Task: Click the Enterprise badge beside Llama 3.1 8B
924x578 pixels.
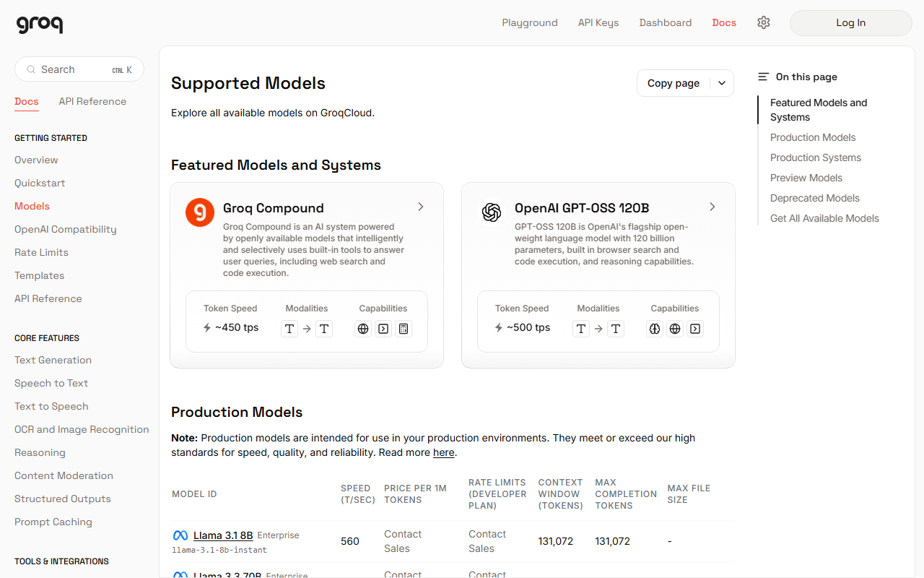Action: click(x=278, y=535)
